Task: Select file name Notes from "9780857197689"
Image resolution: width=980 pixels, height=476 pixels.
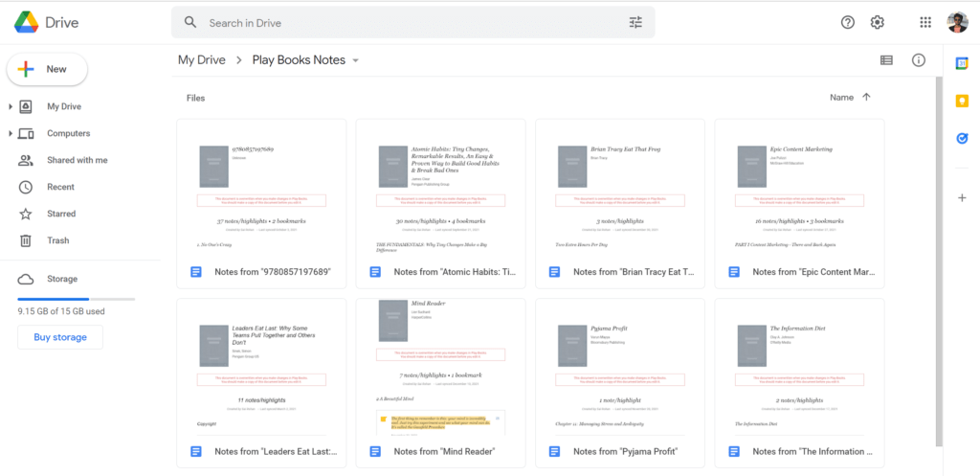Action: coord(273,272)
